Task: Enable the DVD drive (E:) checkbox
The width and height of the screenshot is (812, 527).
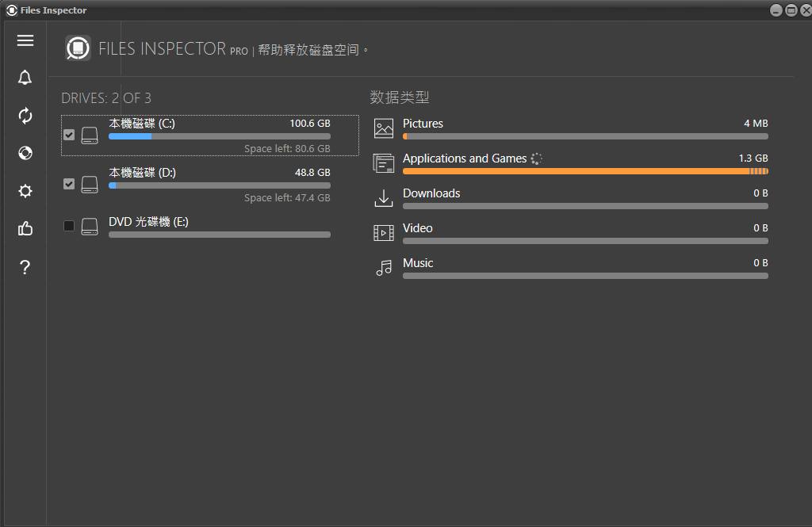Action: click(x=69, y=227)
